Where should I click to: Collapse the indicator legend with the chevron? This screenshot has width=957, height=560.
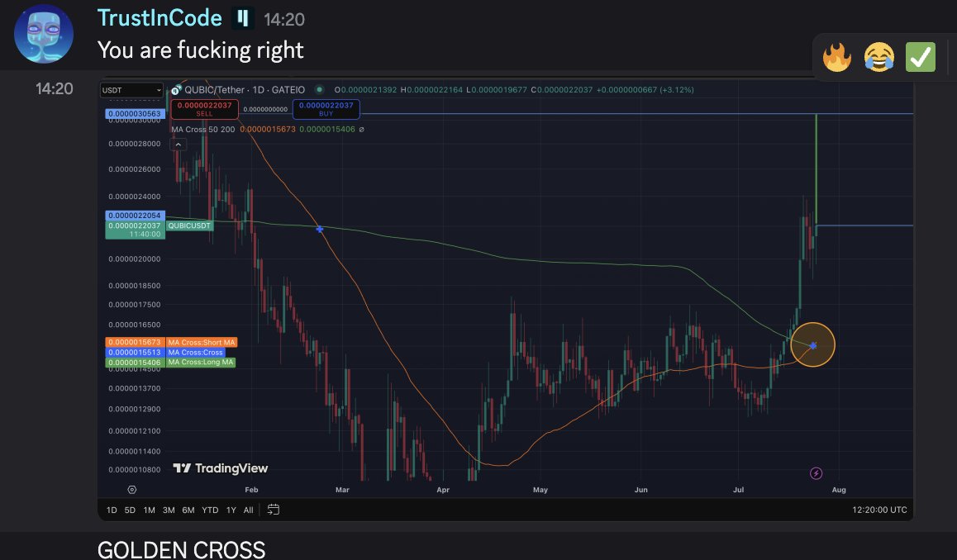[179, 145]
